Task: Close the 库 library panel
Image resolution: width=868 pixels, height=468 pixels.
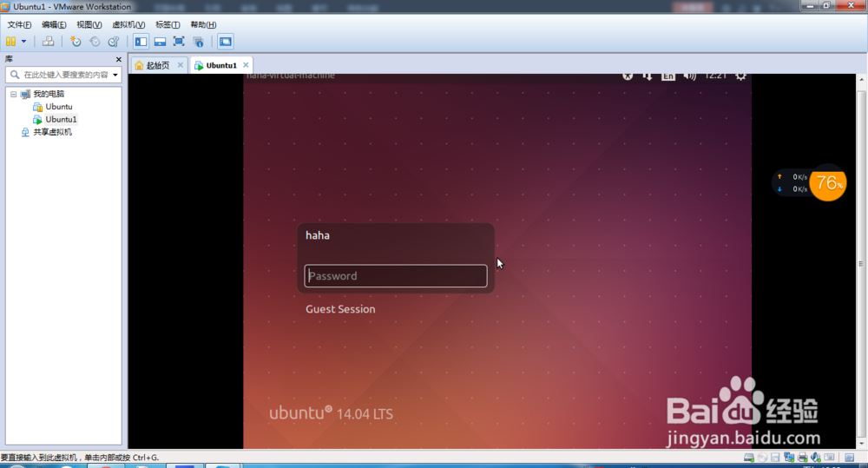Action: pos(118,59)
